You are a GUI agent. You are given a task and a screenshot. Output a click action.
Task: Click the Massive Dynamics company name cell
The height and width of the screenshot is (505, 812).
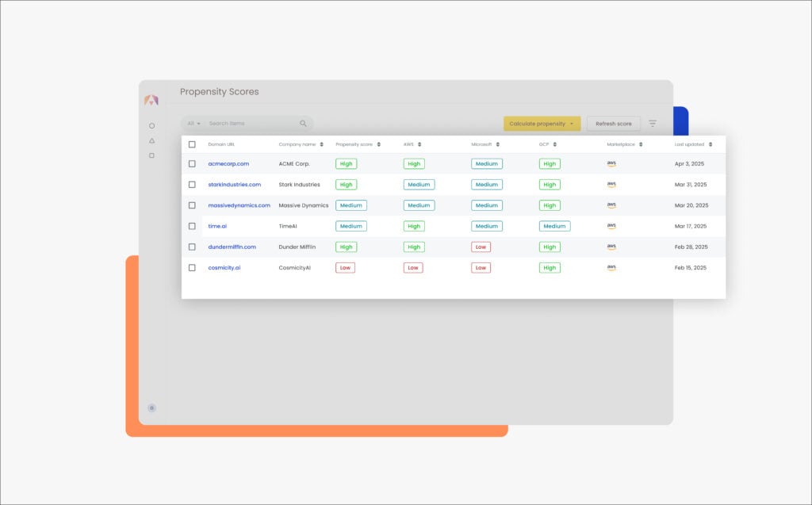click(x=304, y=205)
